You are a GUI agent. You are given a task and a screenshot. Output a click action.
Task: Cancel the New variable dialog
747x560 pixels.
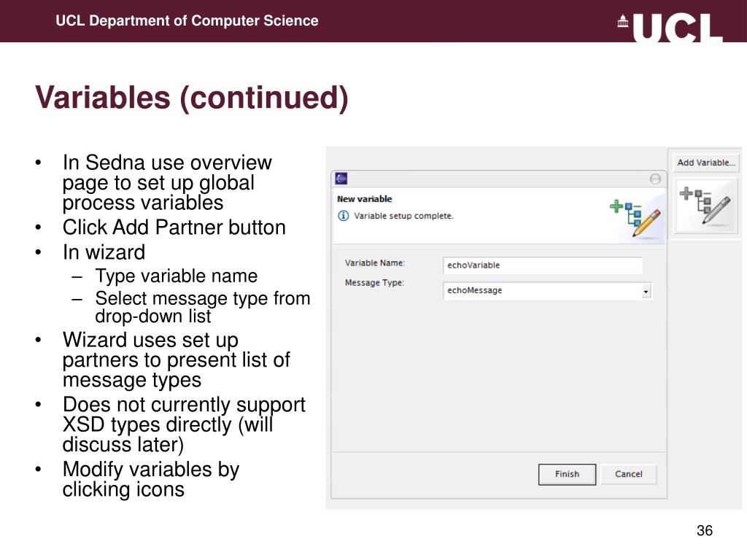[x=628, y=474]
